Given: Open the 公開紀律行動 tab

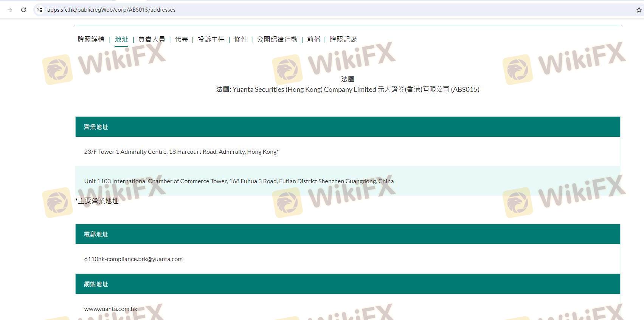Looking at the screenshot, I should (277, 39).
